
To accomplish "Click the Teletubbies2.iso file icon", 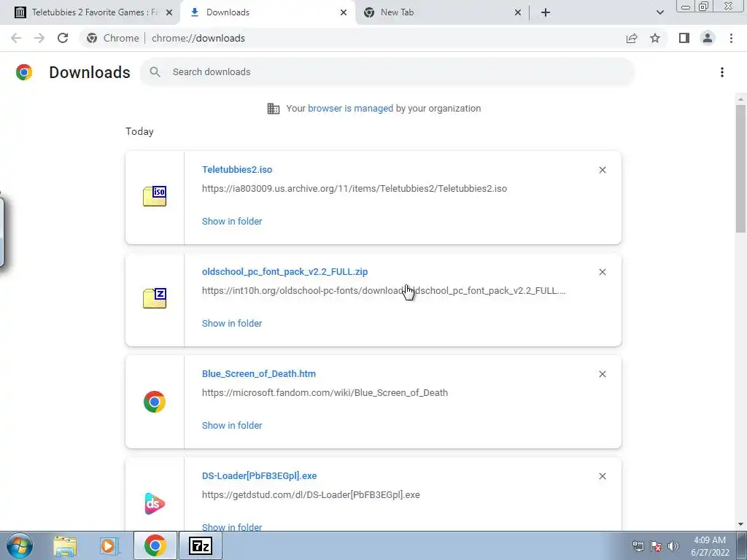I will point(155,196).
